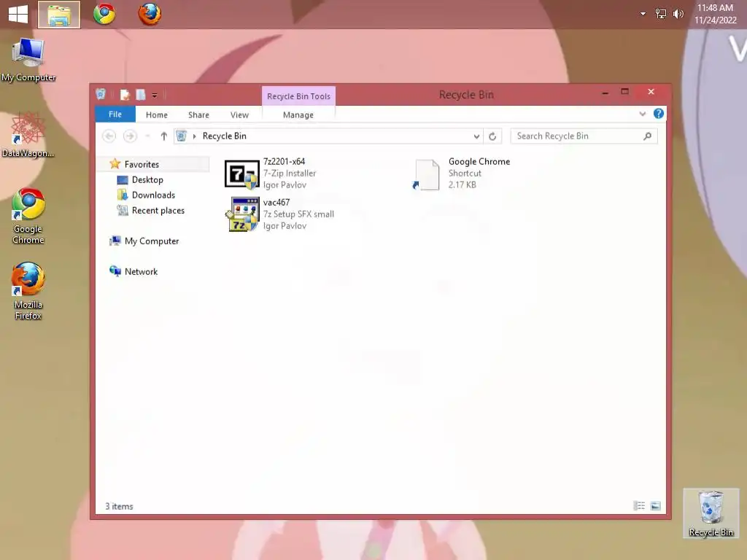Screen dimensions: 747x560
Task: Select Network in the navigation pane
Action: point(134,271)
